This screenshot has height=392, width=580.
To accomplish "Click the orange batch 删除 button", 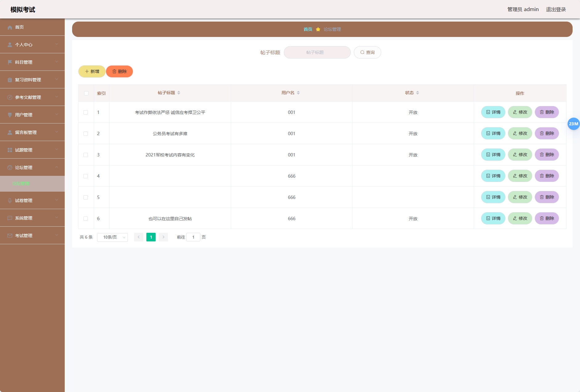I will pyautogui.click(x=120, y=71).
